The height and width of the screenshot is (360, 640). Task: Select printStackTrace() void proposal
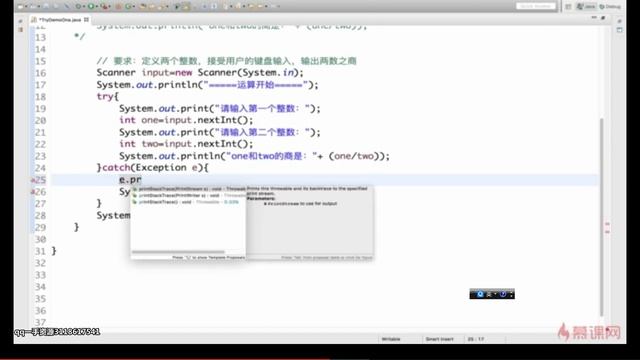pyautogui.click(x=189, y=202)
